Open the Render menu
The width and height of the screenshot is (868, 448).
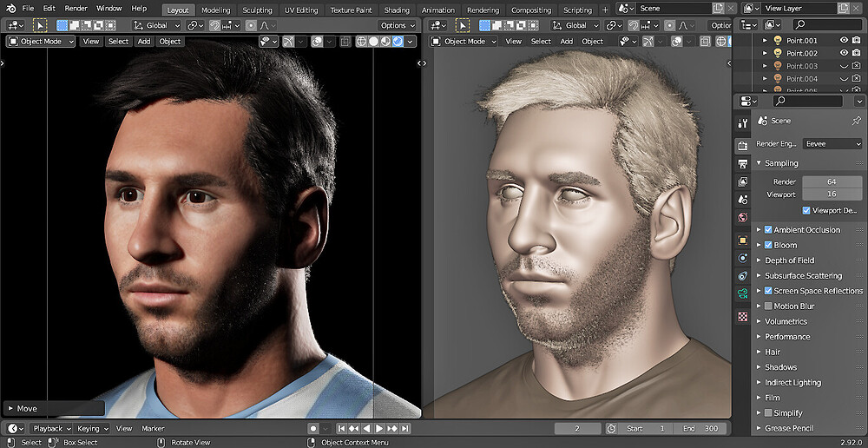tap(76, 9)
